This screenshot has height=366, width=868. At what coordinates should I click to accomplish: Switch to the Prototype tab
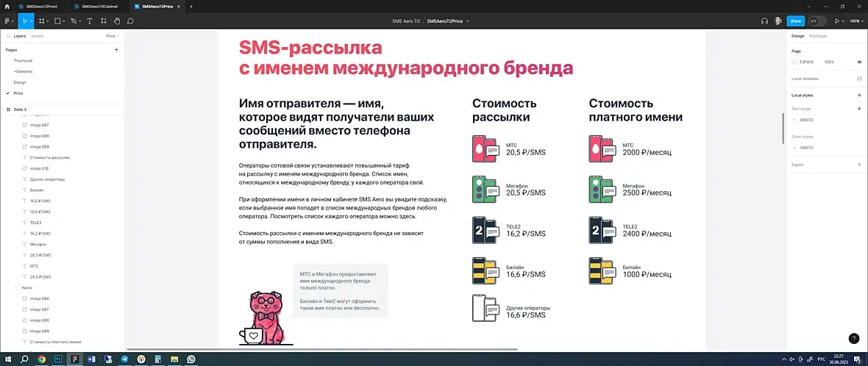818,36
